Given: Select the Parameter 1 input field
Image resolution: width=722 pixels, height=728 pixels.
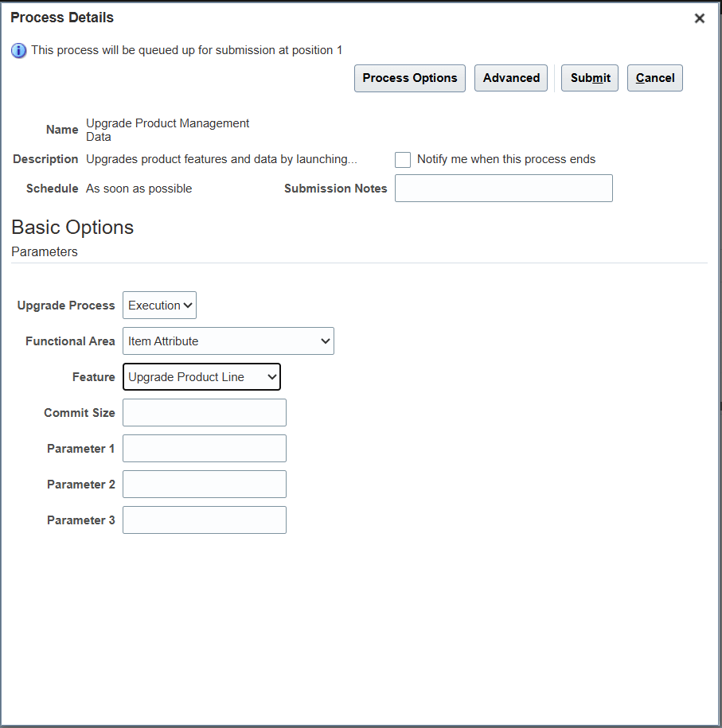Looking at the screenshot, I should coord(204,448).
